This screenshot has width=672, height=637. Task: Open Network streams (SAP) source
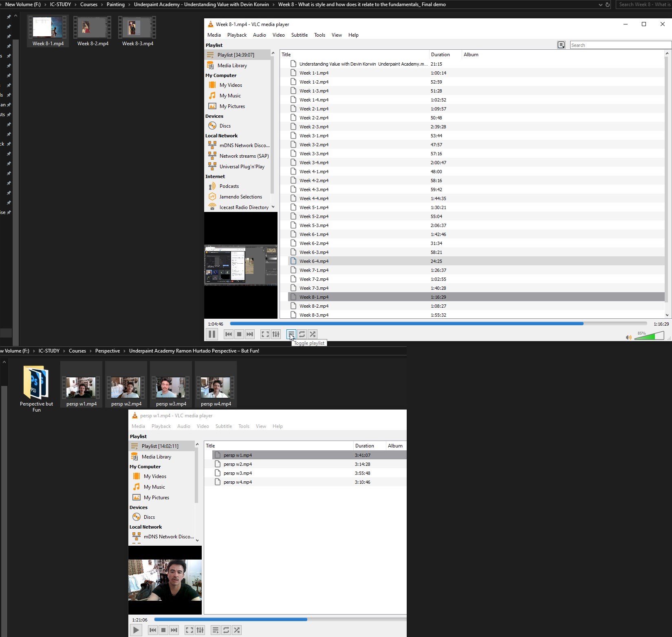(244, 156)
